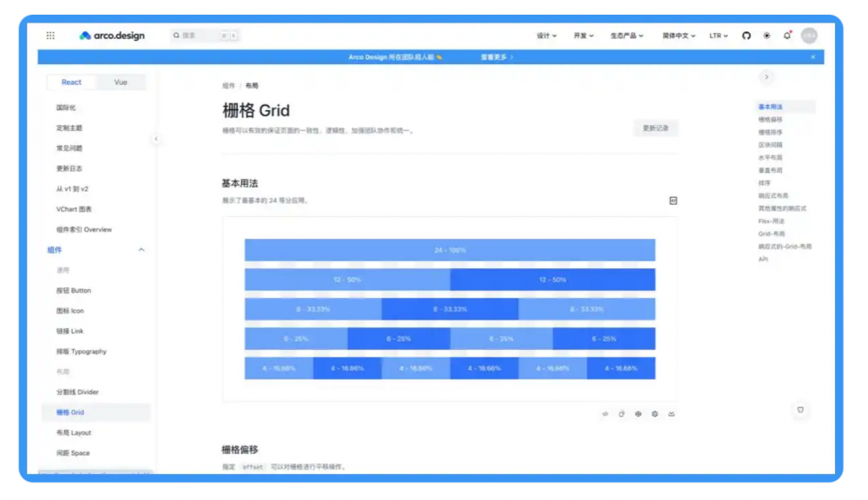Jump to 栅格偏移 in the anchor list
The image size is (868, 500).
(x=770, y=120)
